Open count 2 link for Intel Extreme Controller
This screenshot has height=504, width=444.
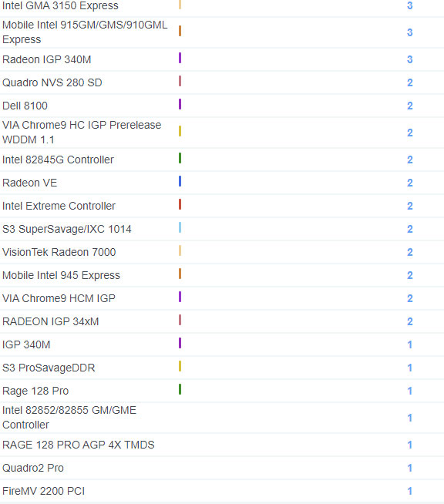tap(409, 206)
